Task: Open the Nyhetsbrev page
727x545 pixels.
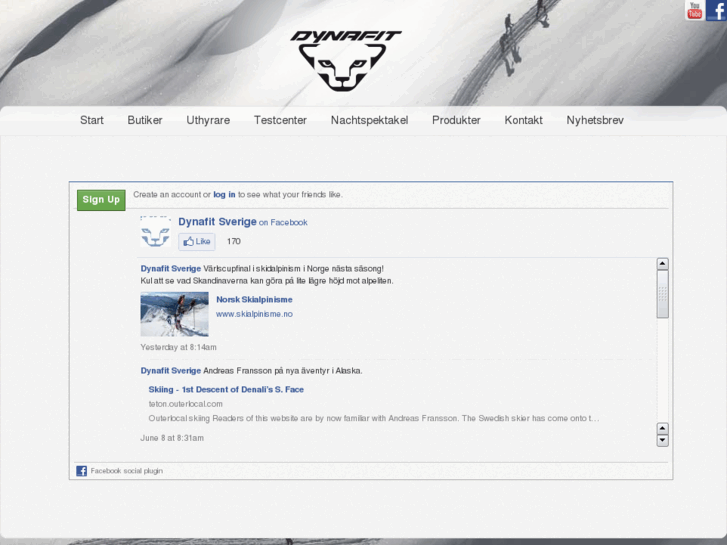Action: tap(595, 120)
